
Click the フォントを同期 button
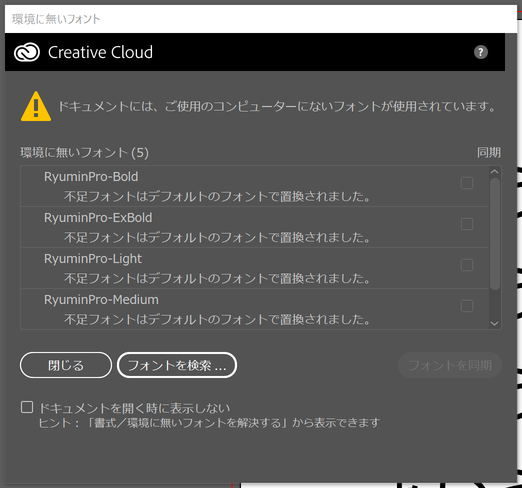(x=450, y=365)
